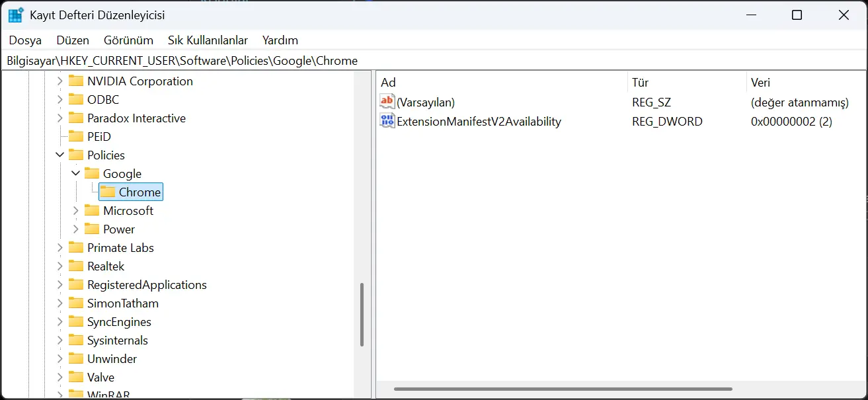Viewport: 868px width, 400px height.
Task: Click the 0x00000002 (2) data cell
Action: [x=791, y=122]
